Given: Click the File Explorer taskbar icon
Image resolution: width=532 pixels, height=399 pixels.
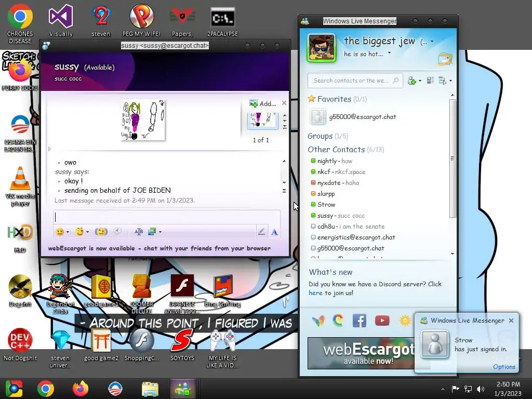Looking at the screenshot, I should click(x=150, y=389).
